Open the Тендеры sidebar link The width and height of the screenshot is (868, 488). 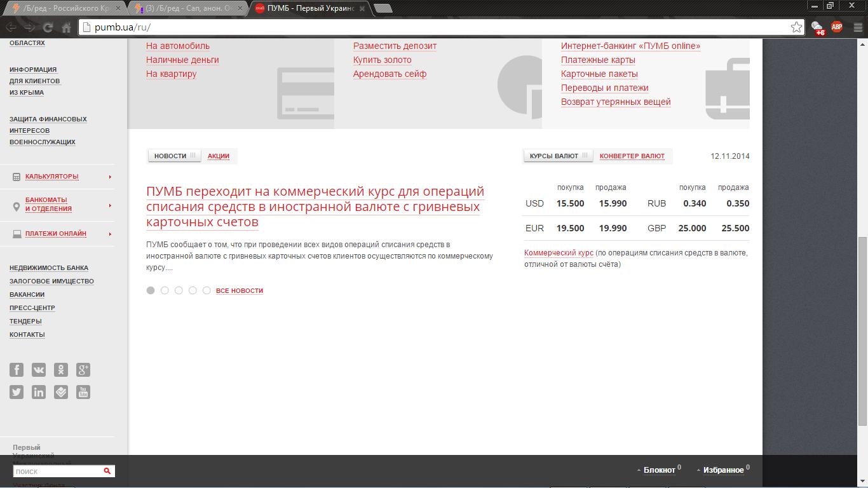(x=25, y=322)
